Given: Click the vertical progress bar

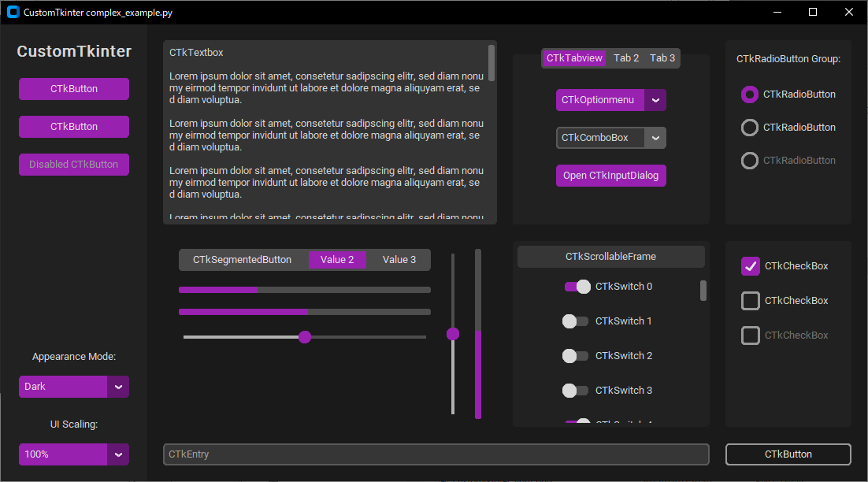Looking at the screenshot, I should (478, 334).
